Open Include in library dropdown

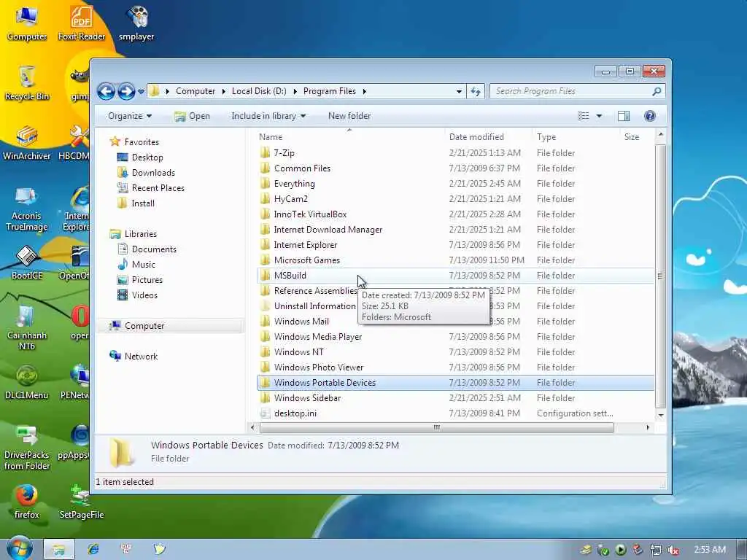pyautogui.click(x=268, y=116)
